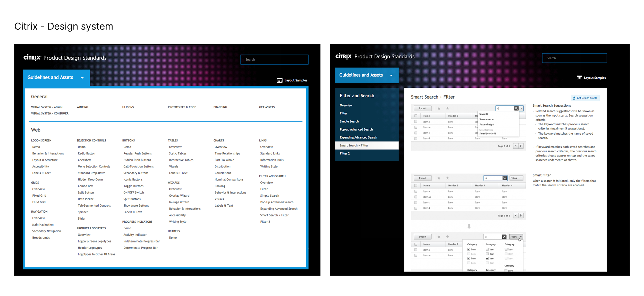Select Pop-up Advanced Search in the Filter and Search sidebar
Image resolution: width=644 pixels, height=296 pixels.
[x=356, y=129]
